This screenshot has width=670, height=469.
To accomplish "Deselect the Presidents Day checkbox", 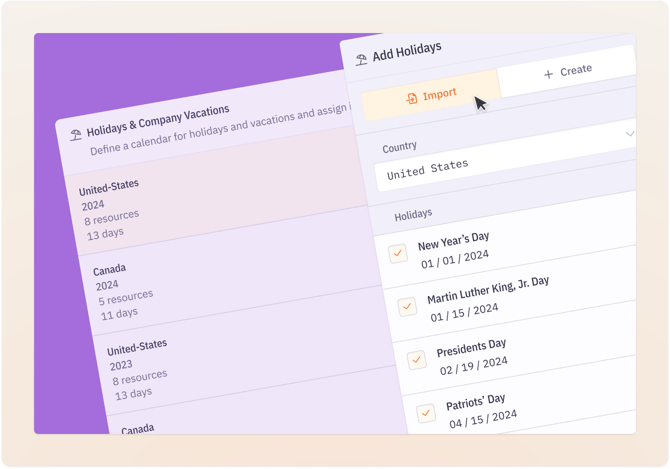I will [x=417, y=359].
